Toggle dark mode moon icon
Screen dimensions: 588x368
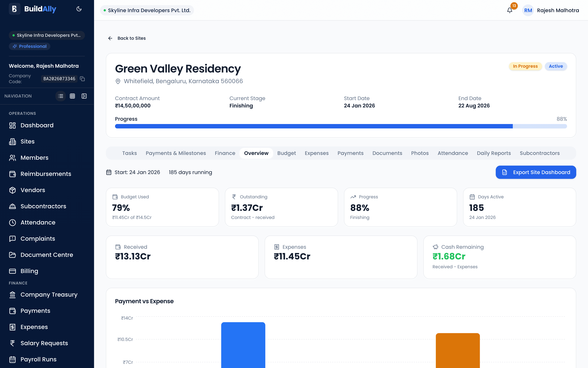[79, 9]
